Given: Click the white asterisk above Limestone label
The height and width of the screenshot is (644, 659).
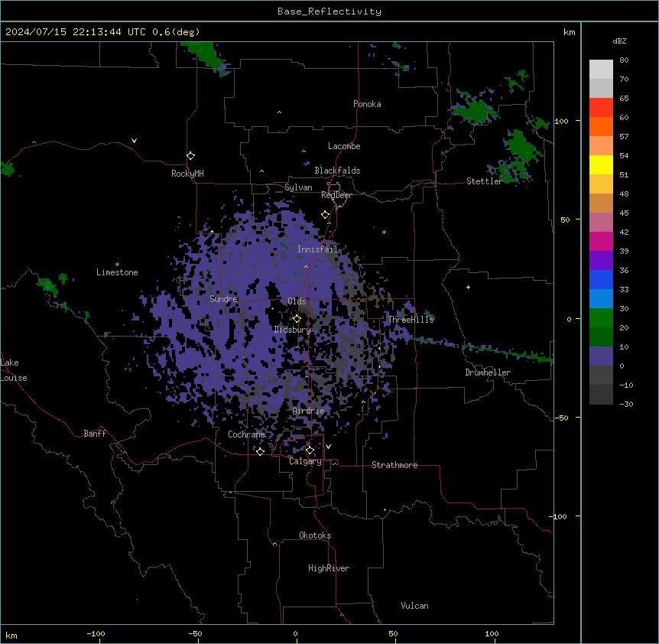Looking at the screenshot, I should [117, 265].
